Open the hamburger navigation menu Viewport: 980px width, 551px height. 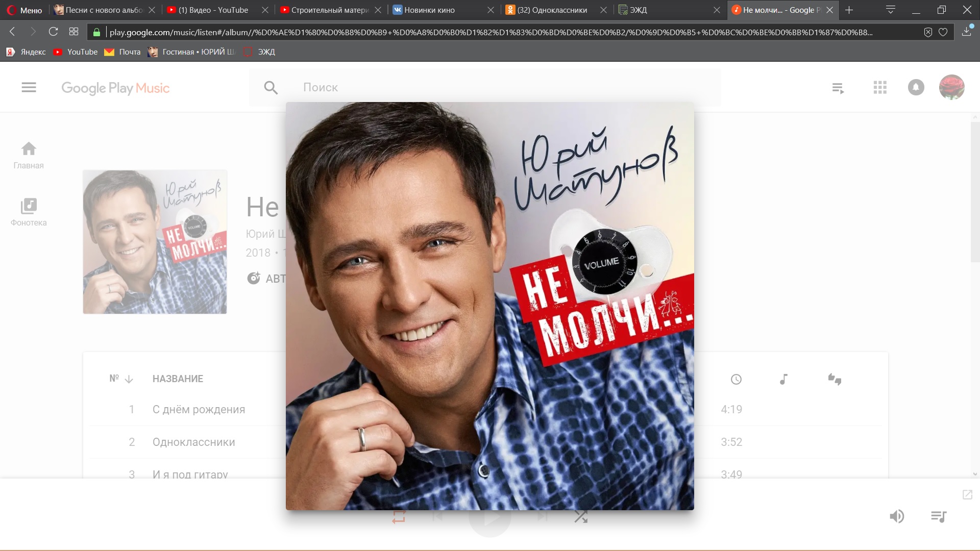29,87
